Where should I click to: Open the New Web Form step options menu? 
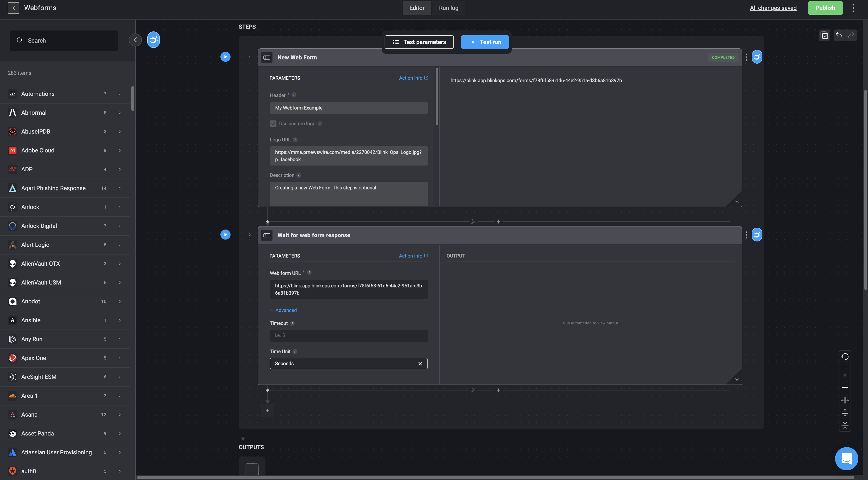coord(746,57)
